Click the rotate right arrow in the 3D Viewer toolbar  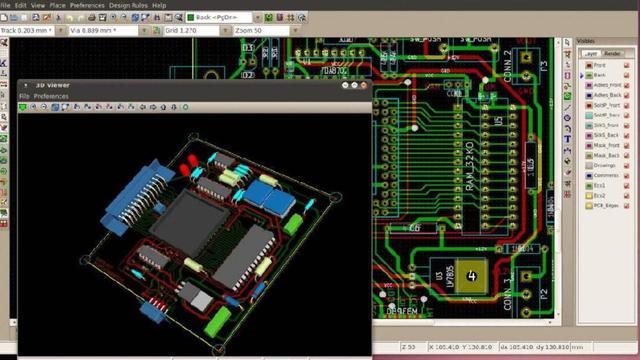coord(153,107)
